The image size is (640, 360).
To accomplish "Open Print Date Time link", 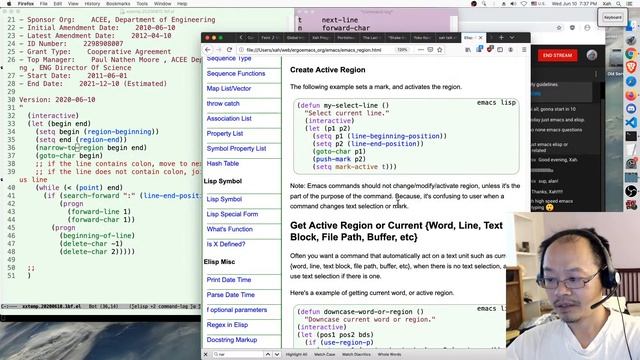I will pyautogui.click(x=229, y=280).
